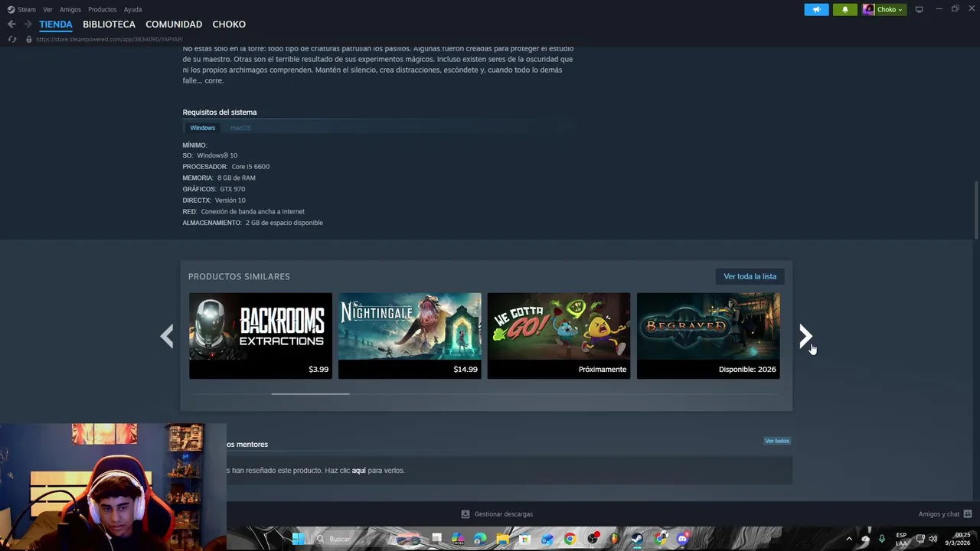Reload the store page with the refresh icon

12,39
